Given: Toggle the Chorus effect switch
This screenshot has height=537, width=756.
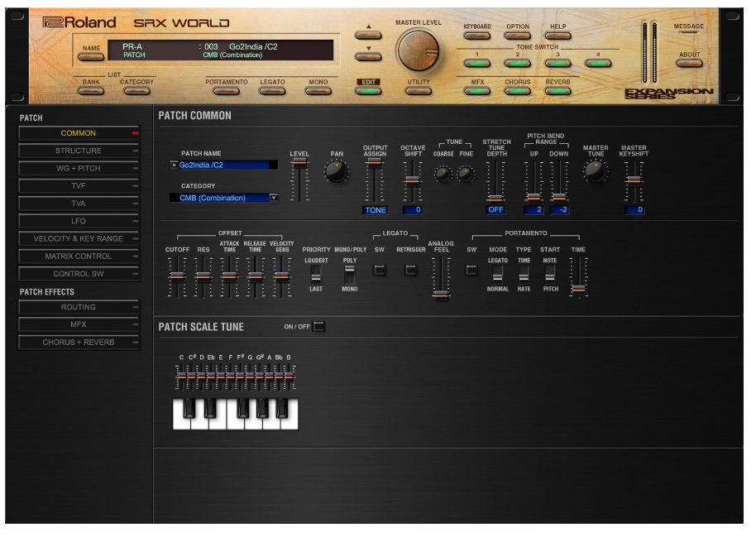Looking at the screenshot, I should (517, 91).
